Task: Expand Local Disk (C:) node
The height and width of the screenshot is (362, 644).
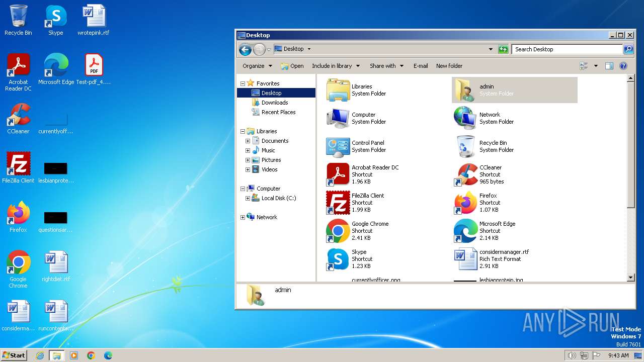Action: click(x=248, y=199)
